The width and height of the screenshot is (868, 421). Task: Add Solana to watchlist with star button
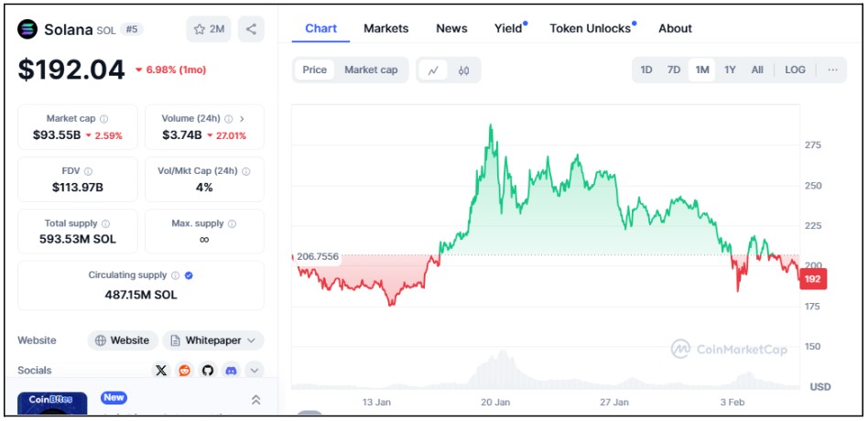coord(209,29)
